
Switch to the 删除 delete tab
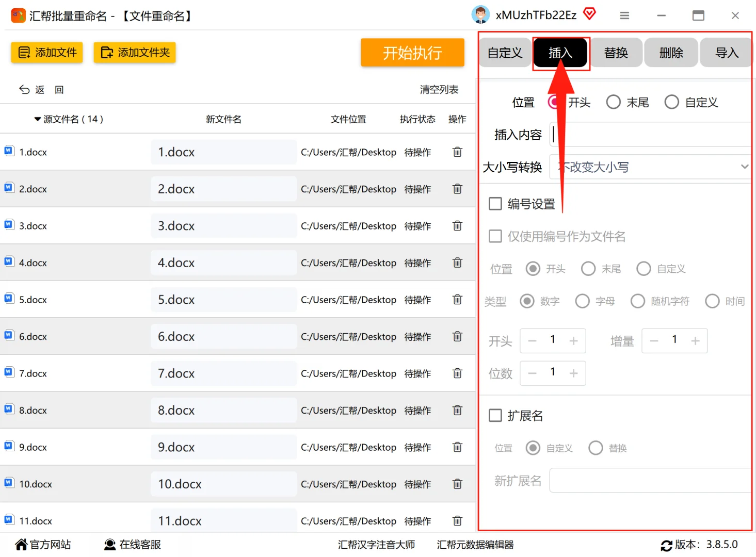670,52
